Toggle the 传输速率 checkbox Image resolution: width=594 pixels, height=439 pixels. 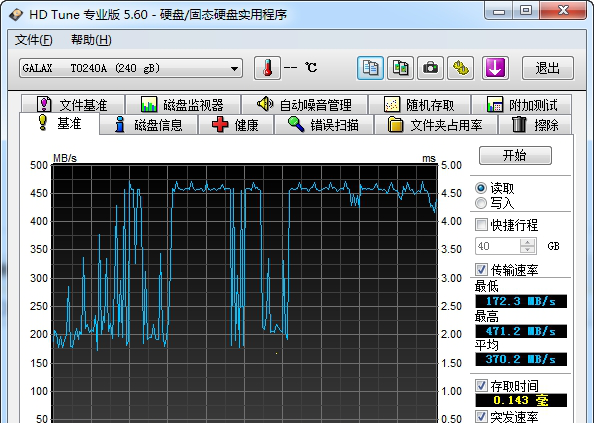[481, 269]
